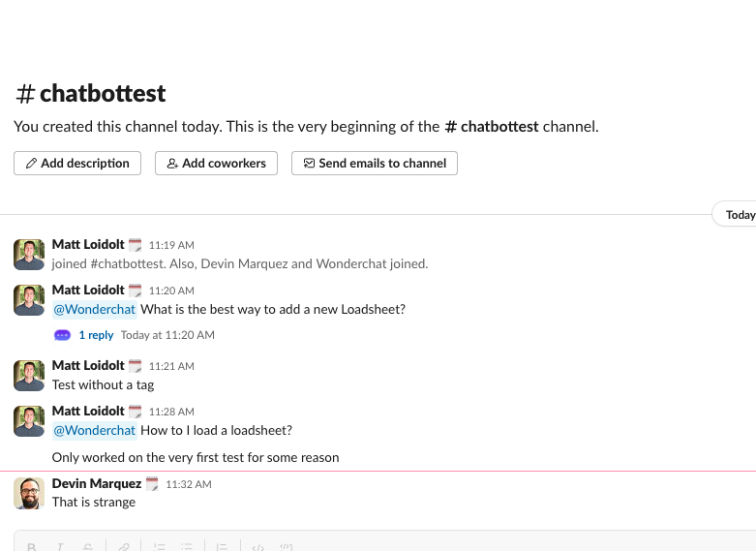Insert a blockquote
This screenshot has width=756, height=551.
[x=222, y=547]
